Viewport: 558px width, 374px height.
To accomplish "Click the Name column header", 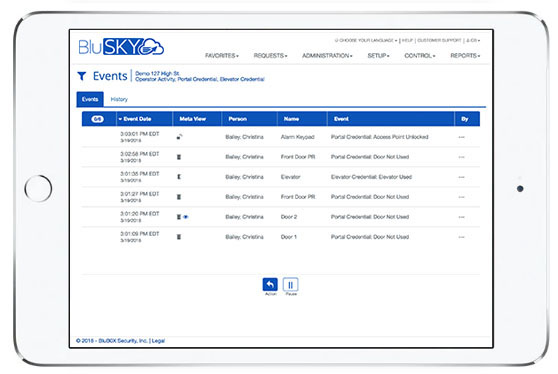I will (x=291, y=119).
